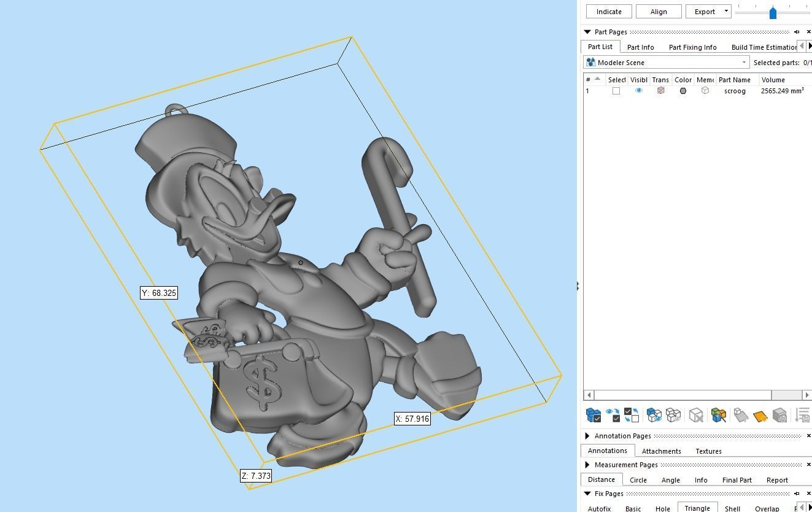This screenshot has height=512, width=812.
Task: Click the grey part-on-platform icon
Action: [x=740, y=416]
